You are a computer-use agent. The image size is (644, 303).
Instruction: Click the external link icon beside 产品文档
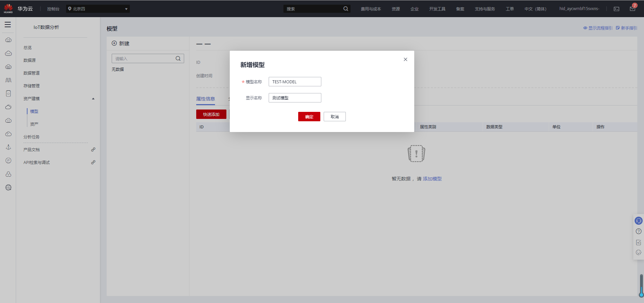(x=93, y=149)
